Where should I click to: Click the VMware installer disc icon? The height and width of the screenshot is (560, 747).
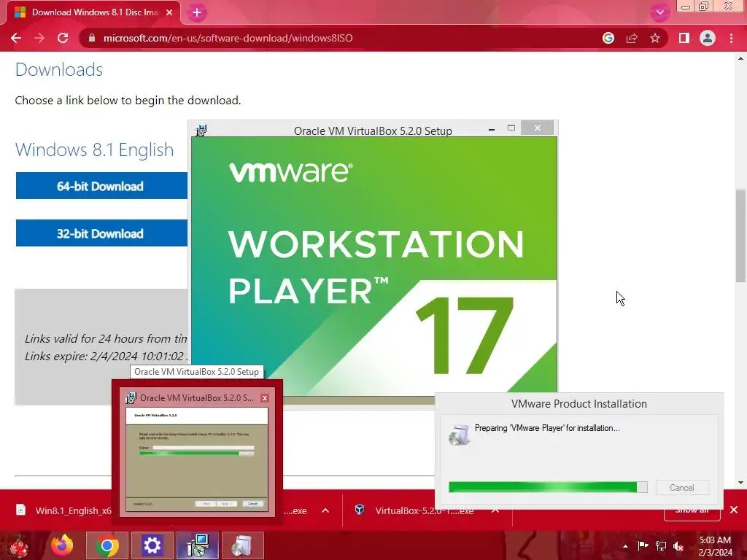point(460,435)
